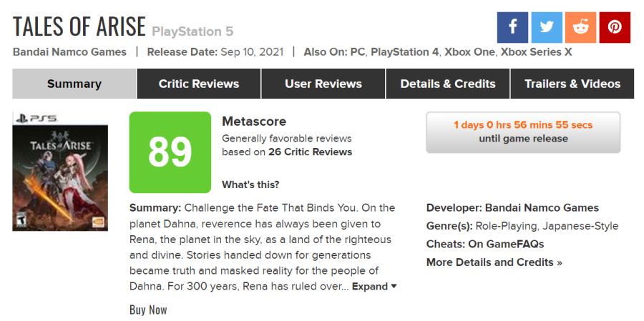The image size is (644, 321).
Task: Open the Critic Reviews tab
Action: pyautogui.click(x=199, y=84)
